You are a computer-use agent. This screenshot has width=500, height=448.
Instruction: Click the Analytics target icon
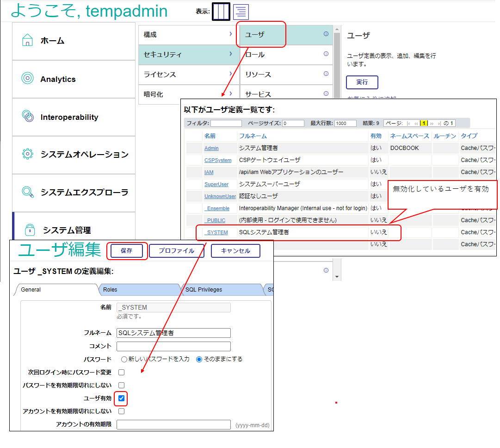(x=28, y=79)
